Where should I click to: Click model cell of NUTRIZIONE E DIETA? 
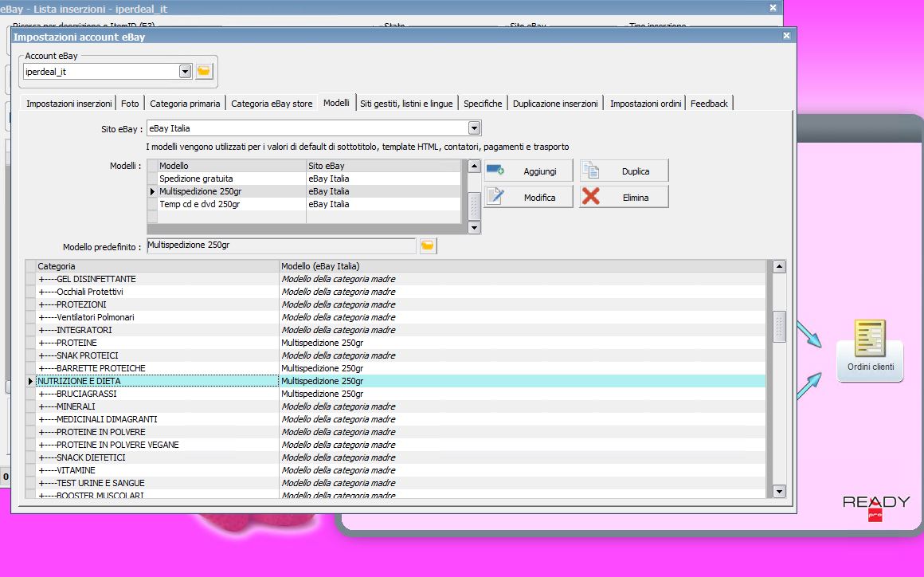coord(523,381)
